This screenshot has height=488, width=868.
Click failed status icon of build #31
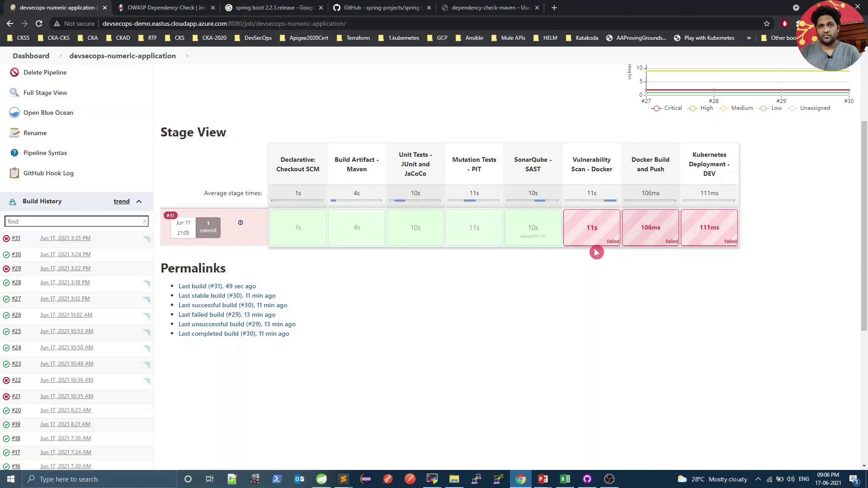pyautogui.click(x=6, y=238)
